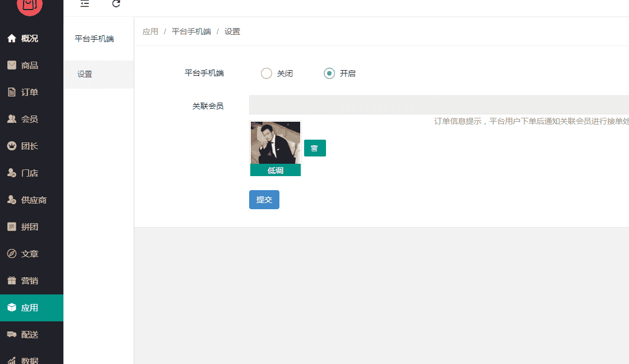Viewport: 629px width, 364px height.
Task: Click the list toggle icon at top left
Action: [84, 3]
